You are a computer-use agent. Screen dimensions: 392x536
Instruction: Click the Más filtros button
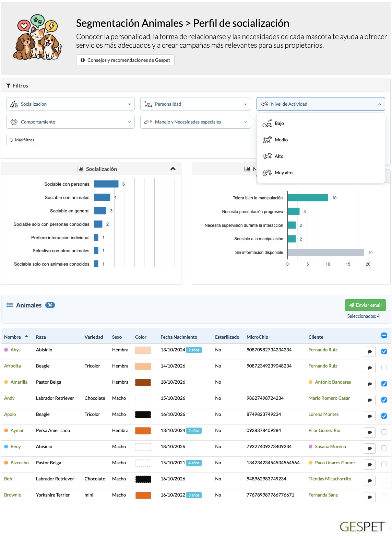point(22,140)
